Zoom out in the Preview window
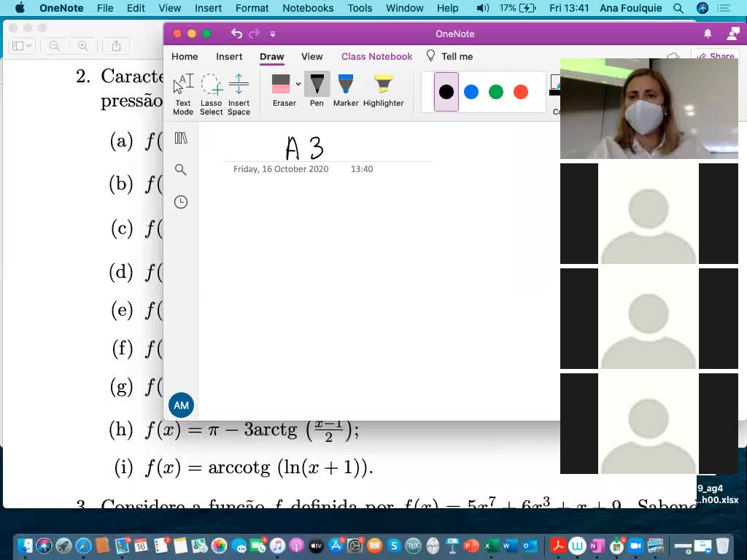 coord(54,46)
